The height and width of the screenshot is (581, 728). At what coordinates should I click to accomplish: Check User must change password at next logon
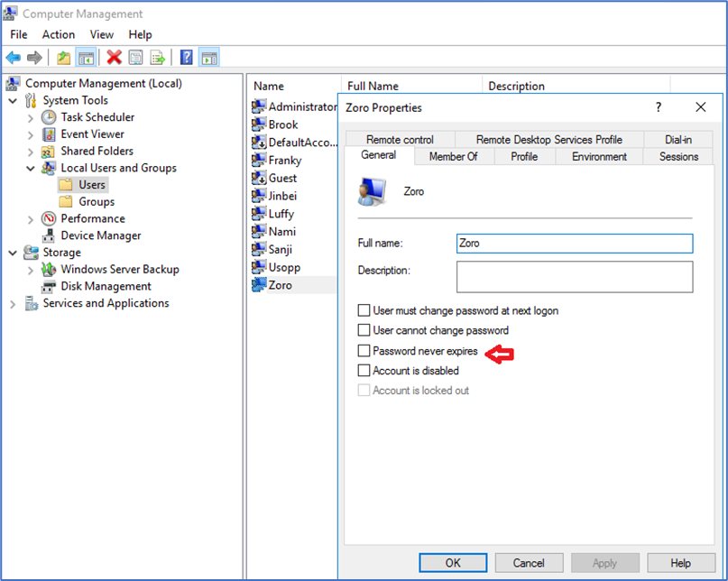click(x=364, y=311)
